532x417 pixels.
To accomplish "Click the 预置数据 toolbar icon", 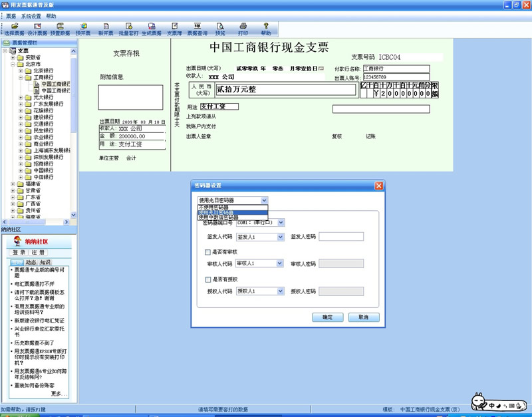I will coord(60,26).
